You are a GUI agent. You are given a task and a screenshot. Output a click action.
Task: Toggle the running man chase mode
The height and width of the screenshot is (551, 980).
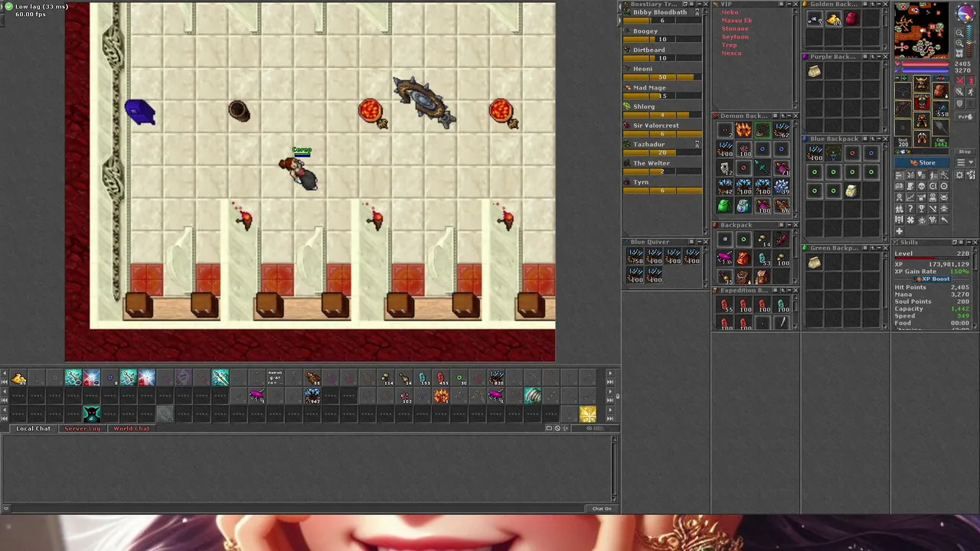pos(971,92)
